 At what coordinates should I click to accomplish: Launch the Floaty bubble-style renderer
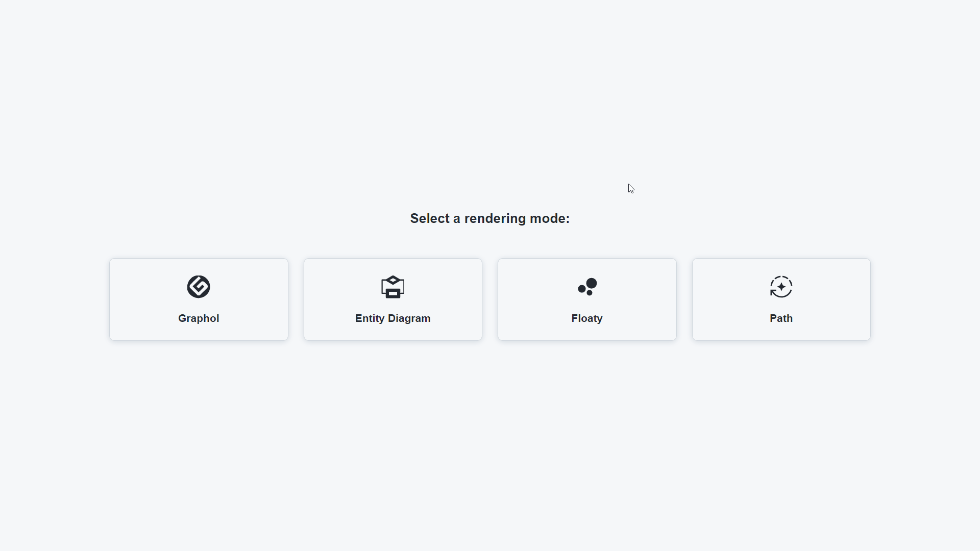pyautogui.click(x=587, y=299)
